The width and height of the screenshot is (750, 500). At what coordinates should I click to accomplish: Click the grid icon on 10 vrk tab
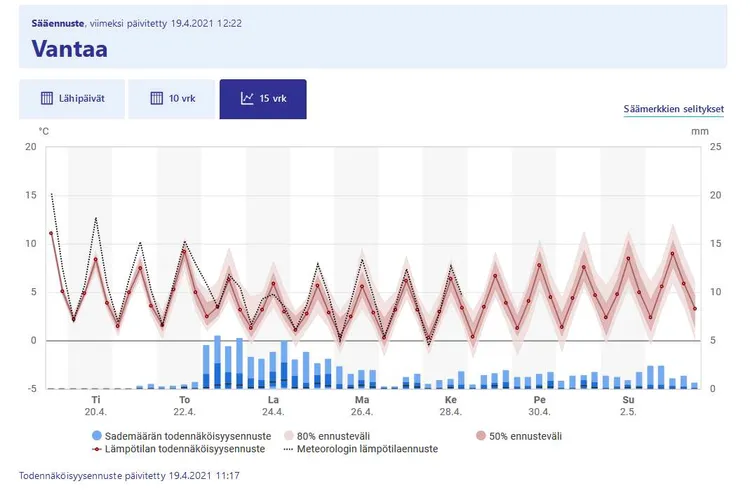pyautogui.click(x=156, y=99)
